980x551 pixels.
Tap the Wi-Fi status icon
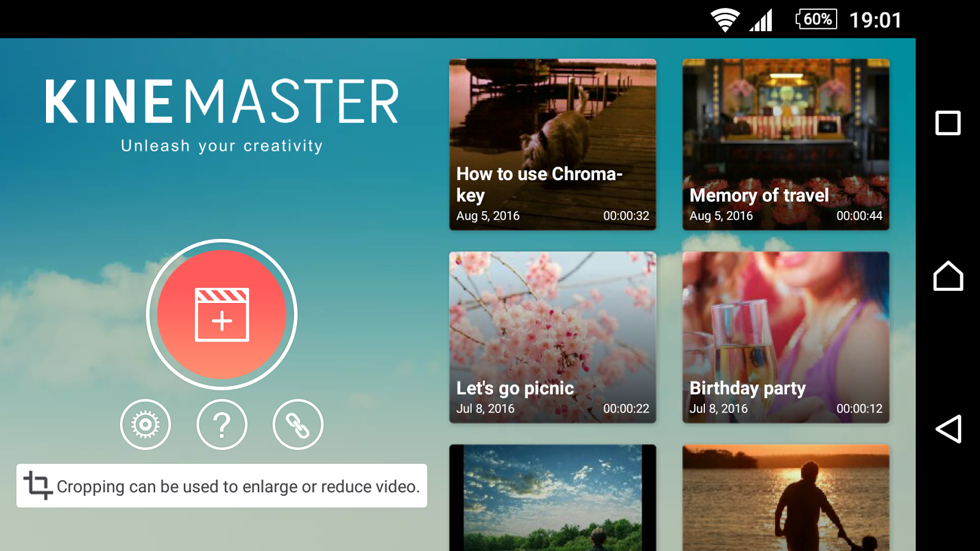pyautogui.click(x=725, y=20)
